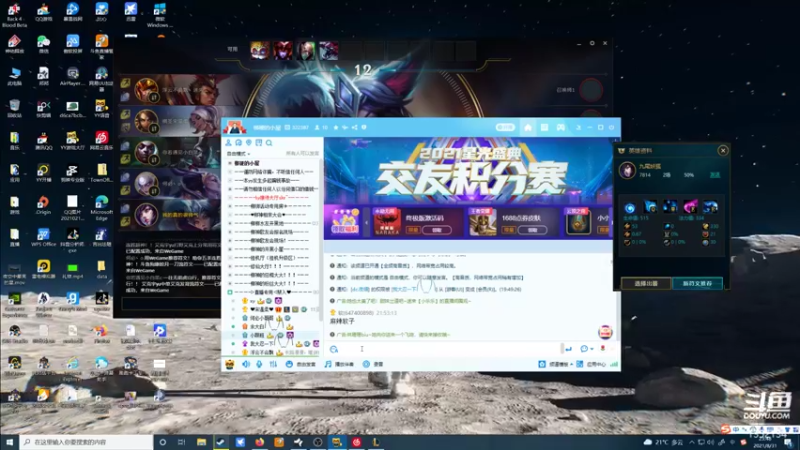Image resolution: width=800 pixels, height=450 pixels.
Task: Open the 领取福利 gift icon
Action: point(345,222)
